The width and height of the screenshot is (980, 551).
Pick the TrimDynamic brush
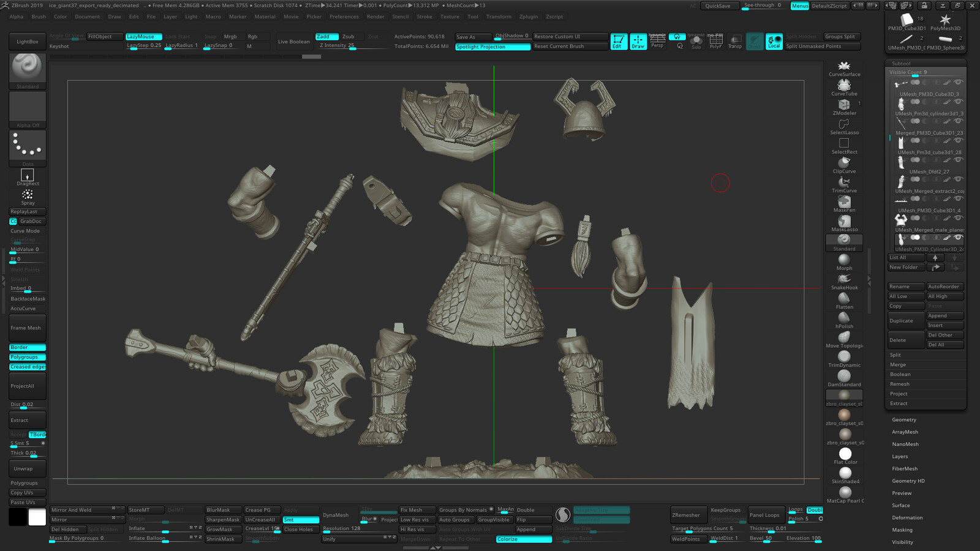844,359
